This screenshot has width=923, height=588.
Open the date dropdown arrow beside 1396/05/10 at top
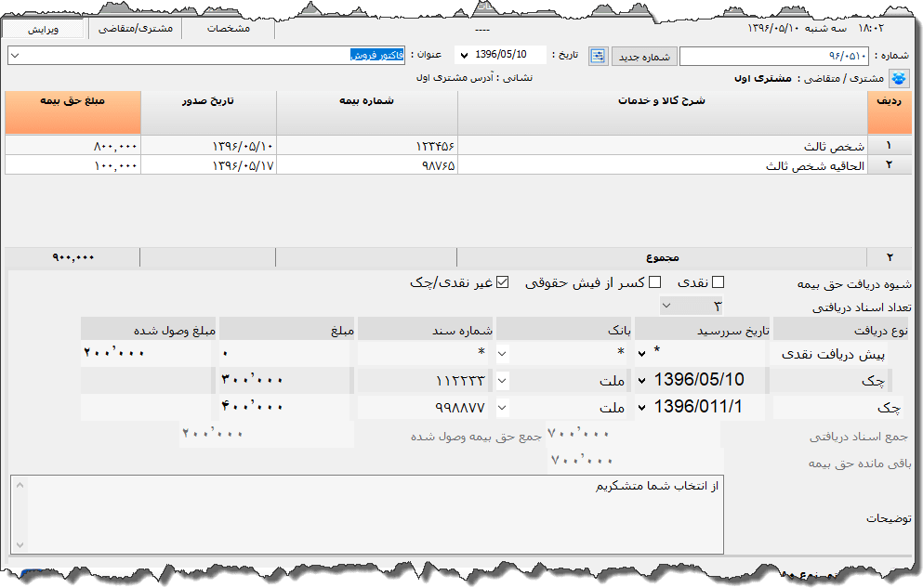[463, 56]
